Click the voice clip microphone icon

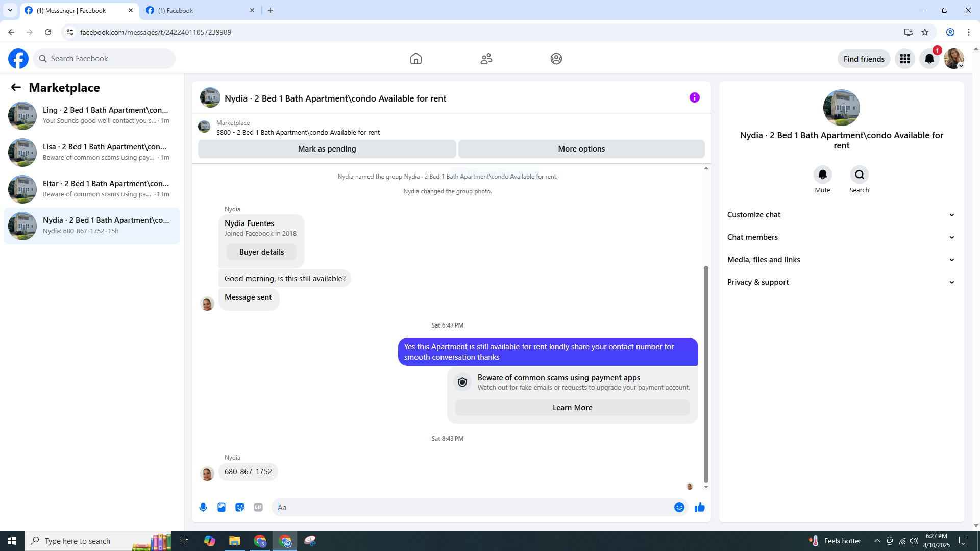(x=203, y=507)
